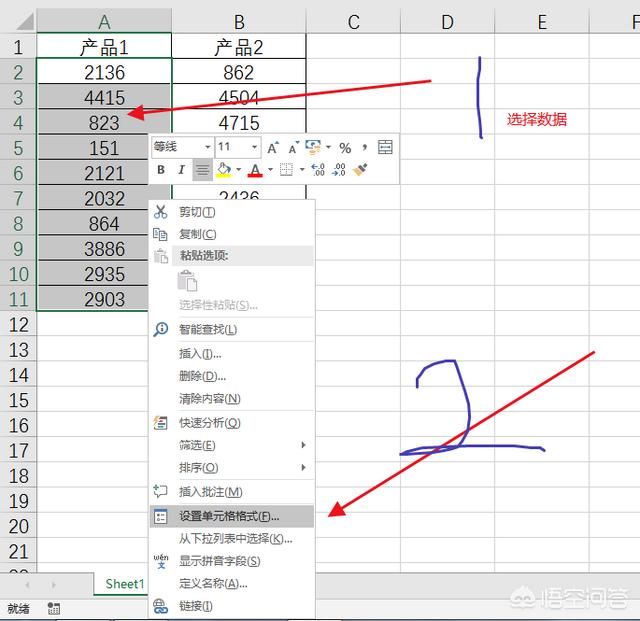
Task: Click the macro record icon in status bar
Action: coord(53,608)
